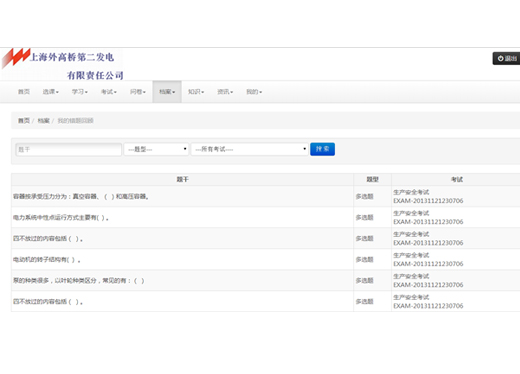Go to 首页 in the navigation bar
Image resolution: width=520 pixels, height=374 pixels.
coord(24,92)
